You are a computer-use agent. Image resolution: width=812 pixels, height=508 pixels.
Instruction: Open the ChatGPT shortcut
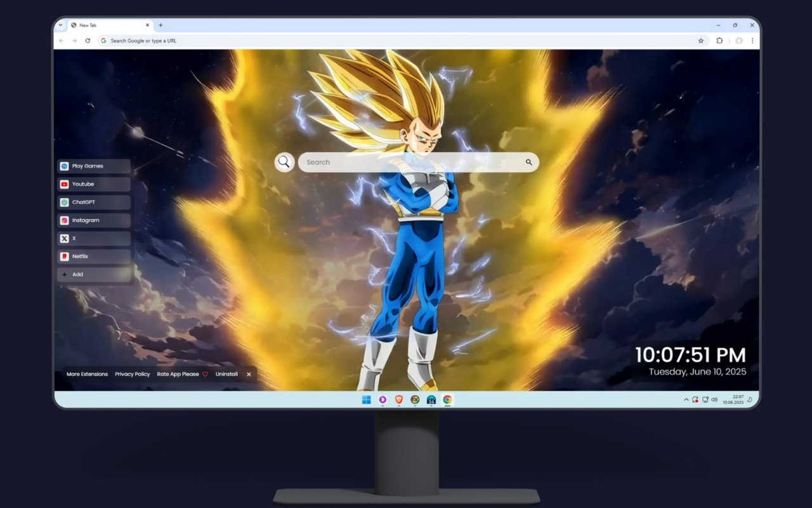click(94, 202)
